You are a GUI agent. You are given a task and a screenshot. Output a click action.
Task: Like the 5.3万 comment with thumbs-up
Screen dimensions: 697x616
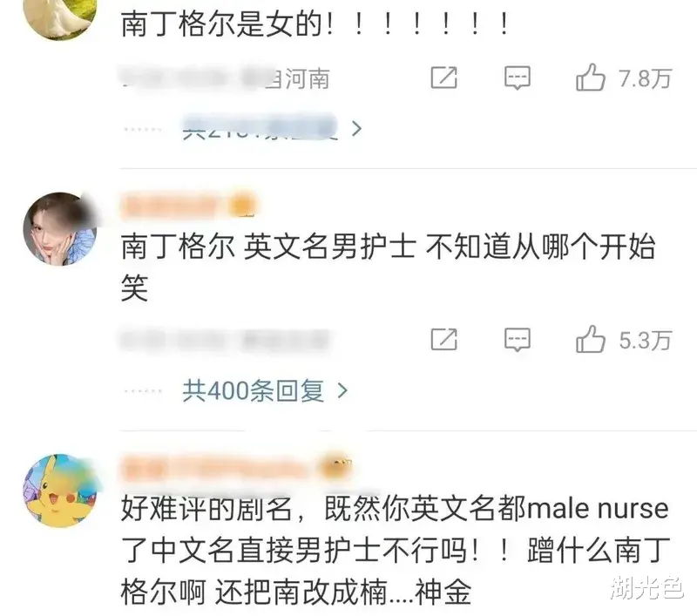(590, 340)
